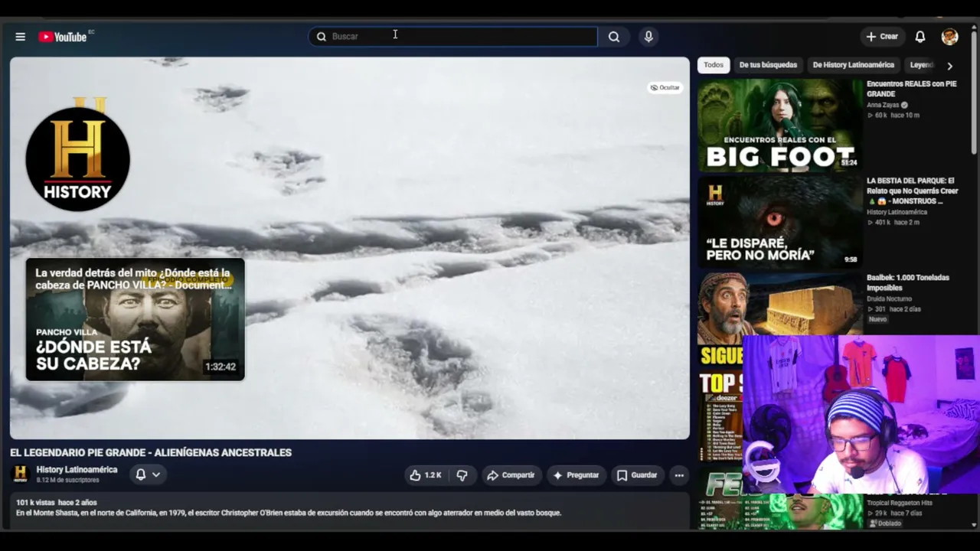This screenshot has width=980, height=551.
Task: Open Baalbek 1.000 Toneladas Imposibles title
Action: 908,282
